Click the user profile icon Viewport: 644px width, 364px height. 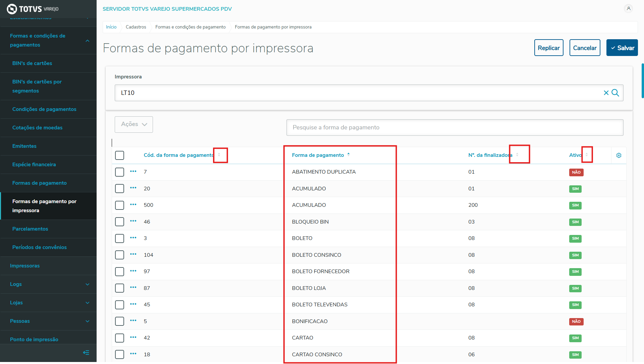(628, 9)
